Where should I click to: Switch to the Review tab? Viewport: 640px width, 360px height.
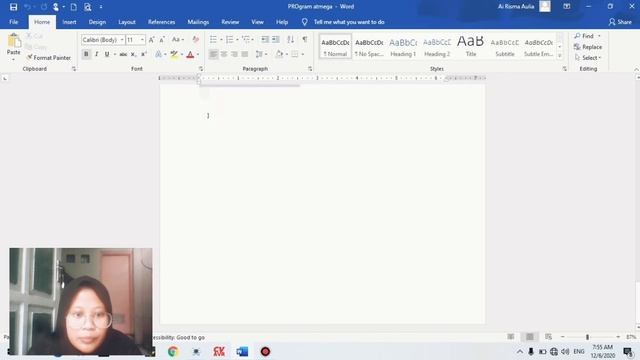click(x=230, y=22)
